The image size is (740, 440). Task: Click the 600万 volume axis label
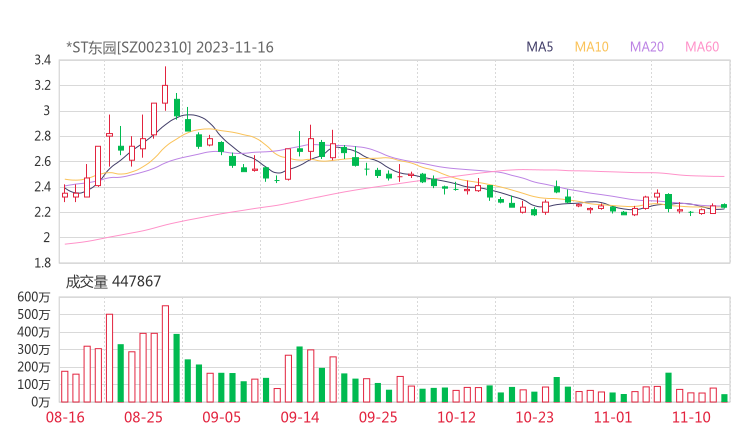[34, 297]
